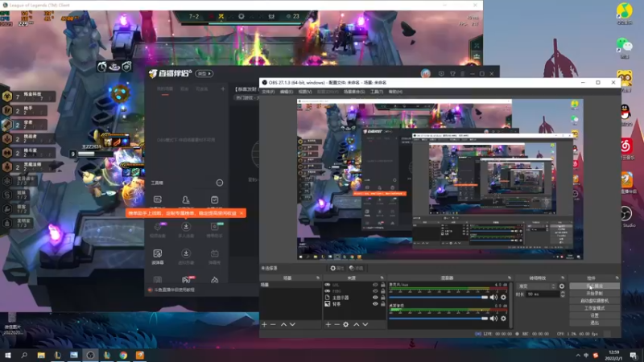Toggle visibility of LOL source
The image size is (644, 362).
click(375, 285)
